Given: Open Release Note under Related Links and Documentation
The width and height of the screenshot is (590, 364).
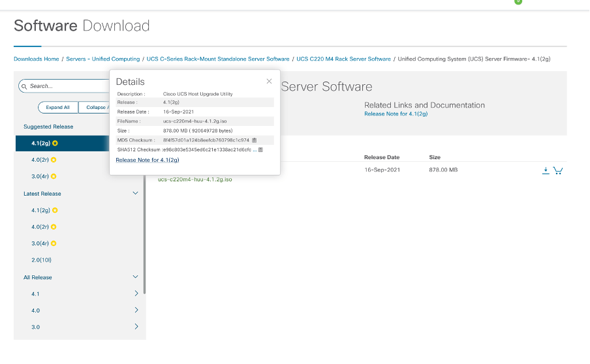Looking at the screenshot, I should pos(396,114).
